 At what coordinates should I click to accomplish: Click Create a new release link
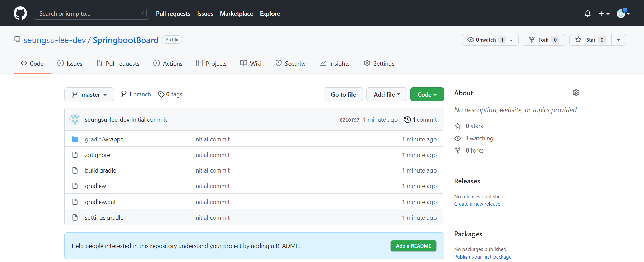tap(477, 204)
